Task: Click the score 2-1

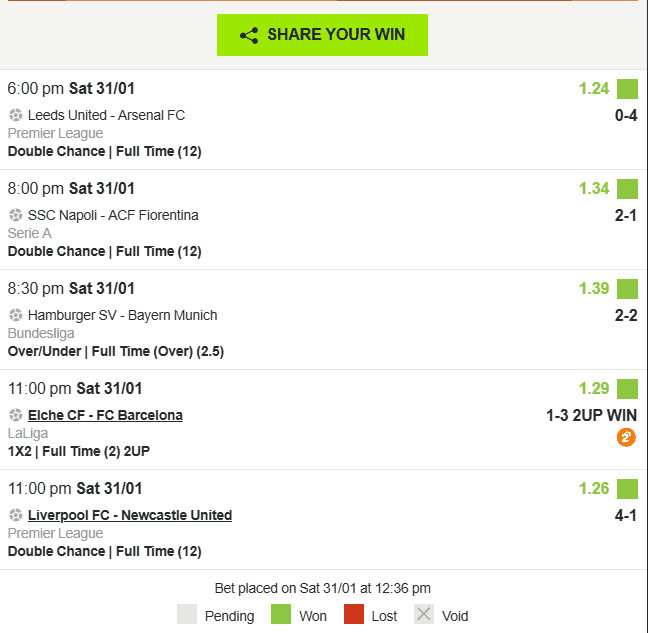Action: (626, 215)
